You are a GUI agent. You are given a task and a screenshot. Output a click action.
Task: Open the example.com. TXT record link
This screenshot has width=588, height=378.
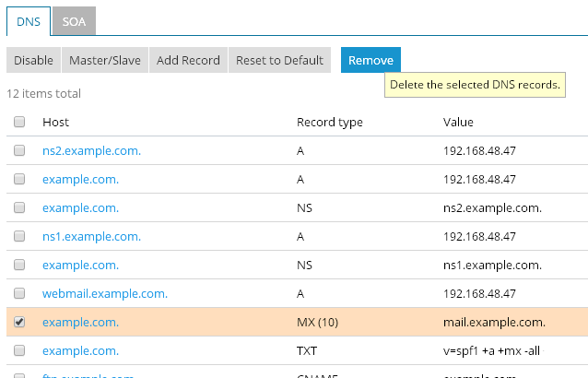80,350
